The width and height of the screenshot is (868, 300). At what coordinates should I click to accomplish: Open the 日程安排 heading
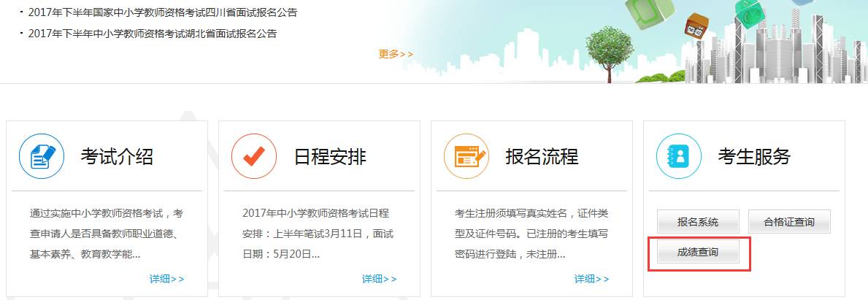[329, 157]
